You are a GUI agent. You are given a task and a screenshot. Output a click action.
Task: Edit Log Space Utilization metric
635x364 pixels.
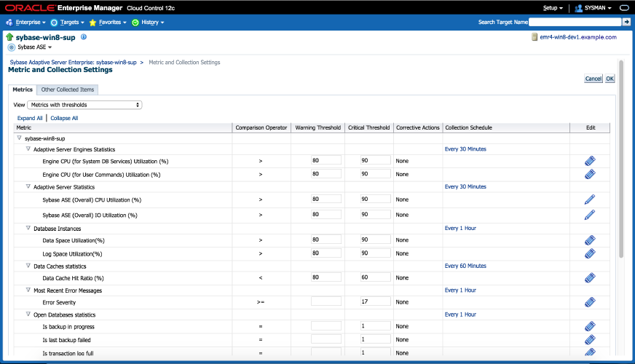click(x=590, y=253)
